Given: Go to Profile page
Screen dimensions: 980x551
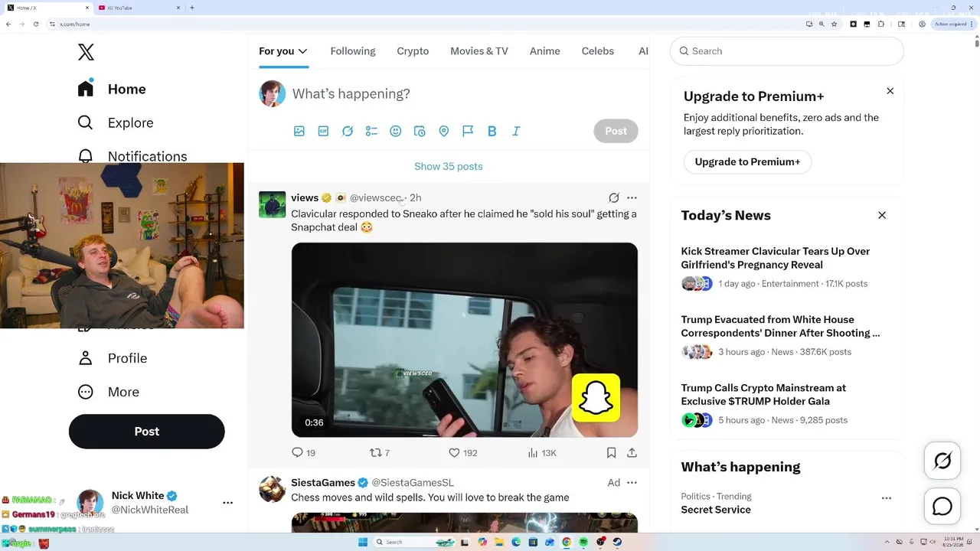Looking at the screenshot, I should [x=113, y=358].
